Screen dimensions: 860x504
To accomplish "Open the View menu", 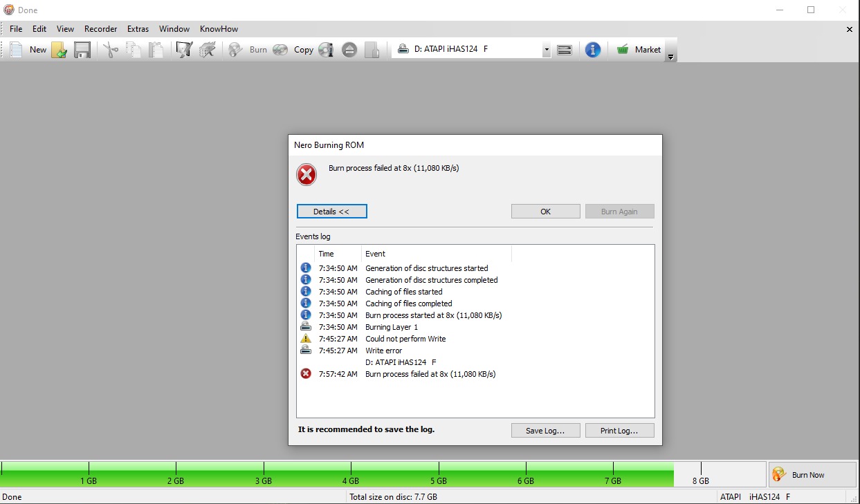I will click(65, 29).
